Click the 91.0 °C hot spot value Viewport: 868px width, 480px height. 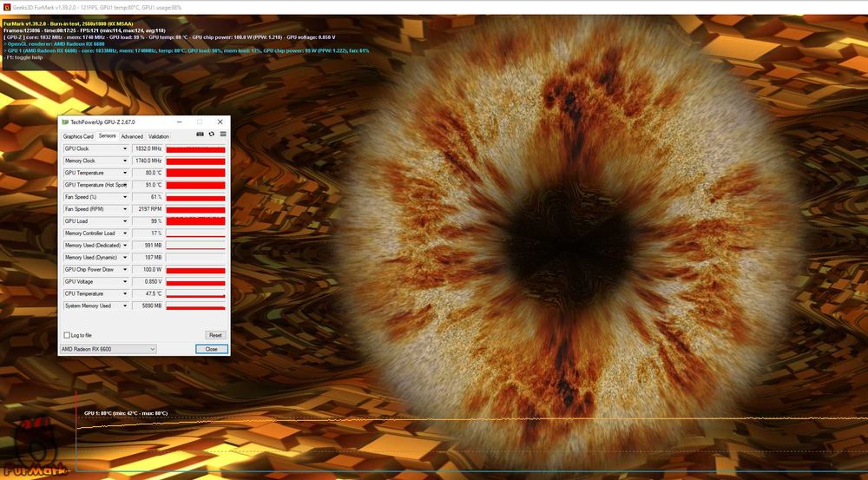tap(148, 185)
